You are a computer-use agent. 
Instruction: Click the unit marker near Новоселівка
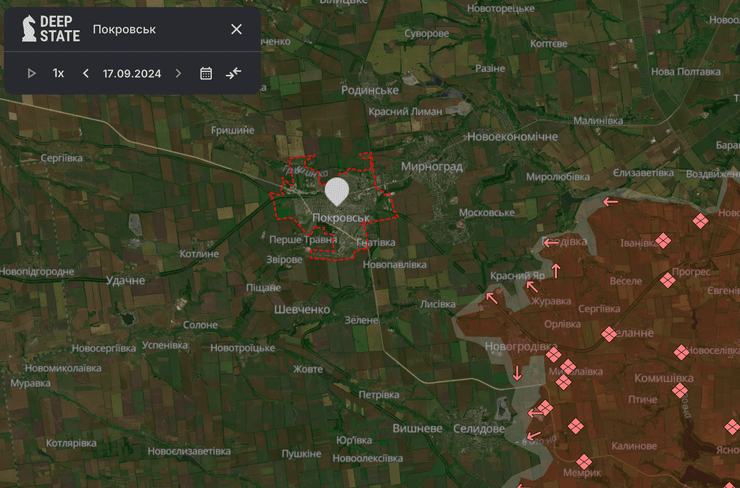click(681, 352)
